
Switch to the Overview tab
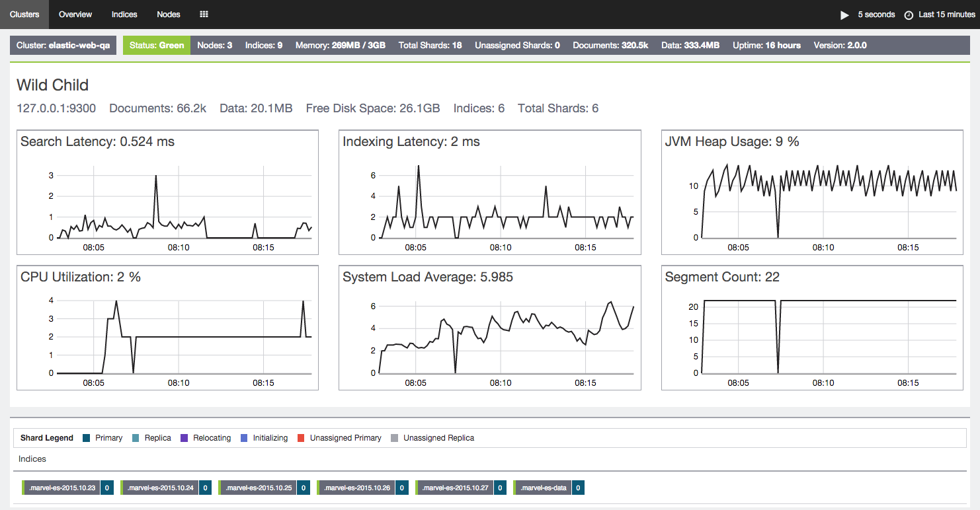[x=75, y=14]
